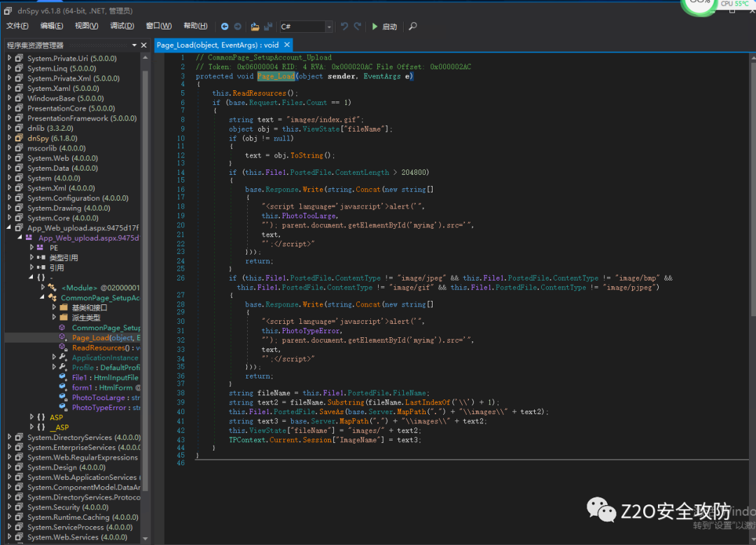Expand the mscorlib (4.0.0.0) node

coord(9,148)
